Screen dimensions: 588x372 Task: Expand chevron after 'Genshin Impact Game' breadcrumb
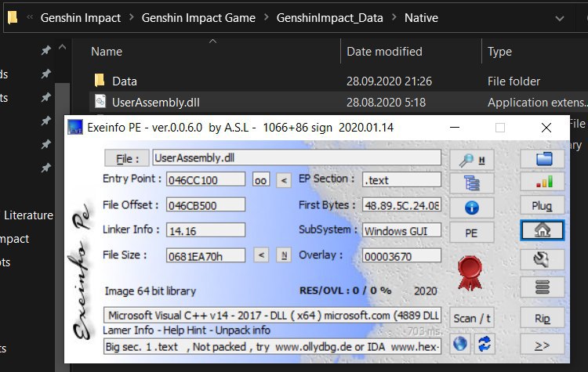(266, 17)
